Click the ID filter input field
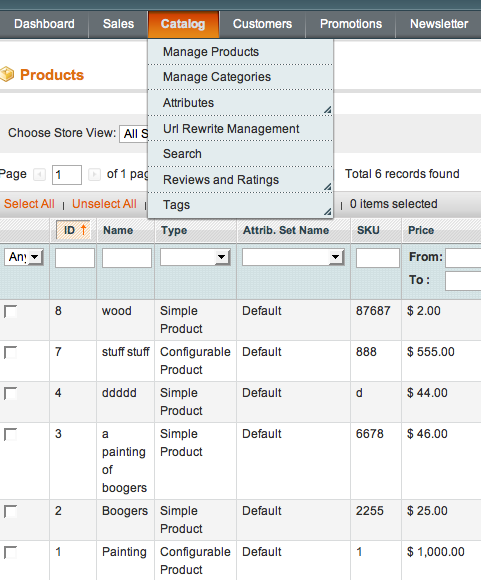The image size is (481, 580). pos(75,257)
